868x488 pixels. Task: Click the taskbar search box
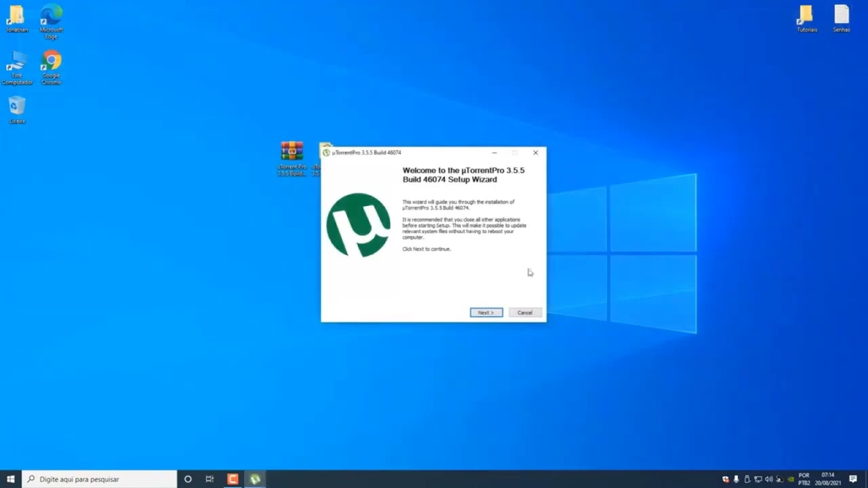(x=100, y=479)
